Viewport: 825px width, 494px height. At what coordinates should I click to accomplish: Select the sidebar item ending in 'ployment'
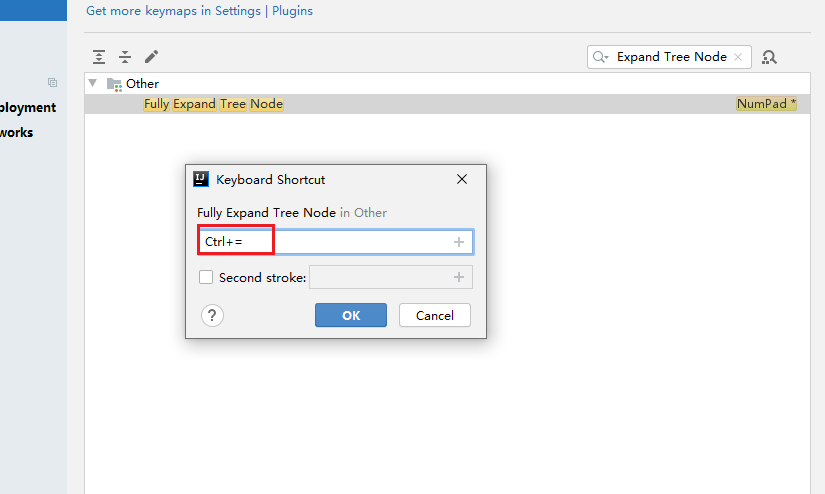coord(27,107)
